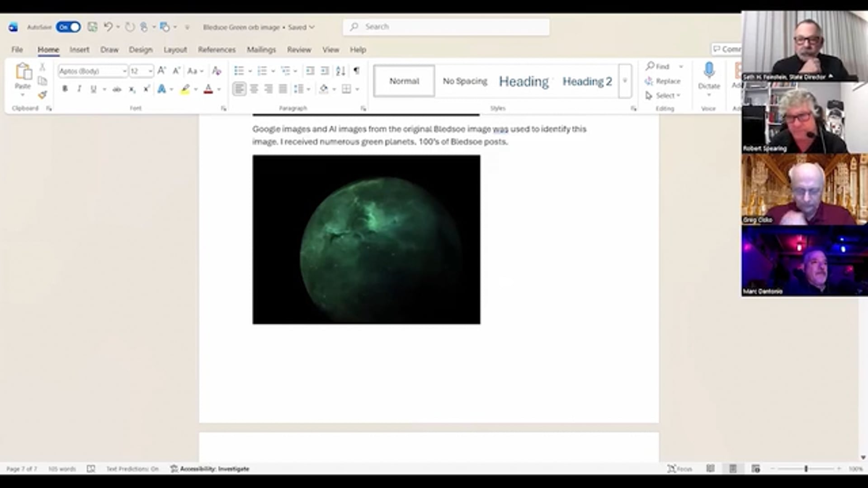Click the Text Effects letter A icon
This screenshot has width=868, height=488.
point(161,89)
